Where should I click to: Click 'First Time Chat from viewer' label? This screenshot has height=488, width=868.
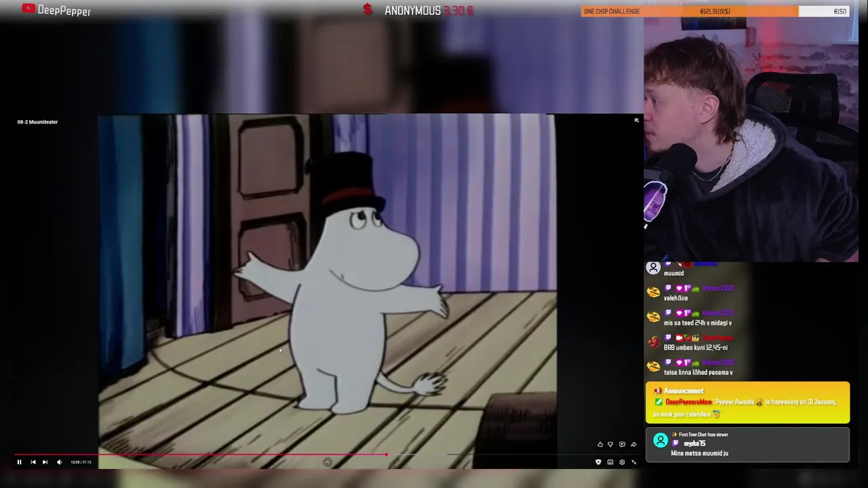click(703, 435)
